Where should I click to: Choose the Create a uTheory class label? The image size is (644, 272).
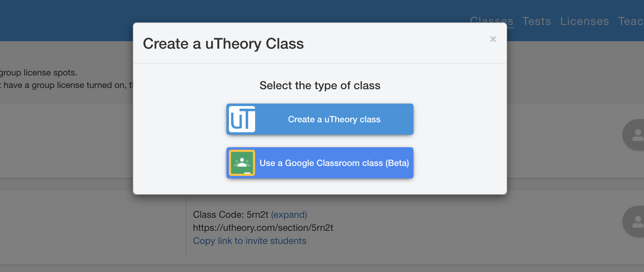coord(334,119)
